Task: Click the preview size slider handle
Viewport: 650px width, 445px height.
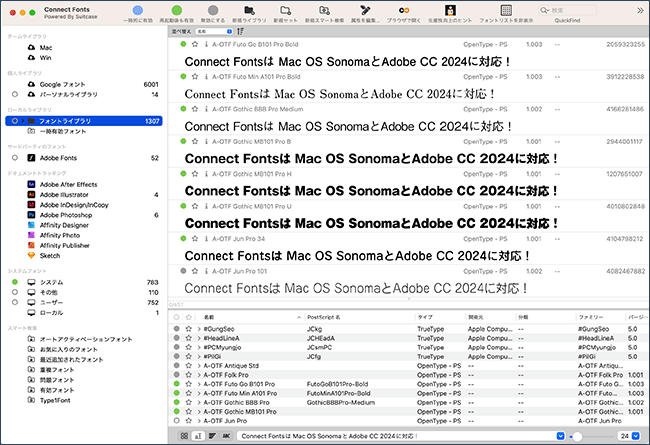Action: (x=577, y=436)
